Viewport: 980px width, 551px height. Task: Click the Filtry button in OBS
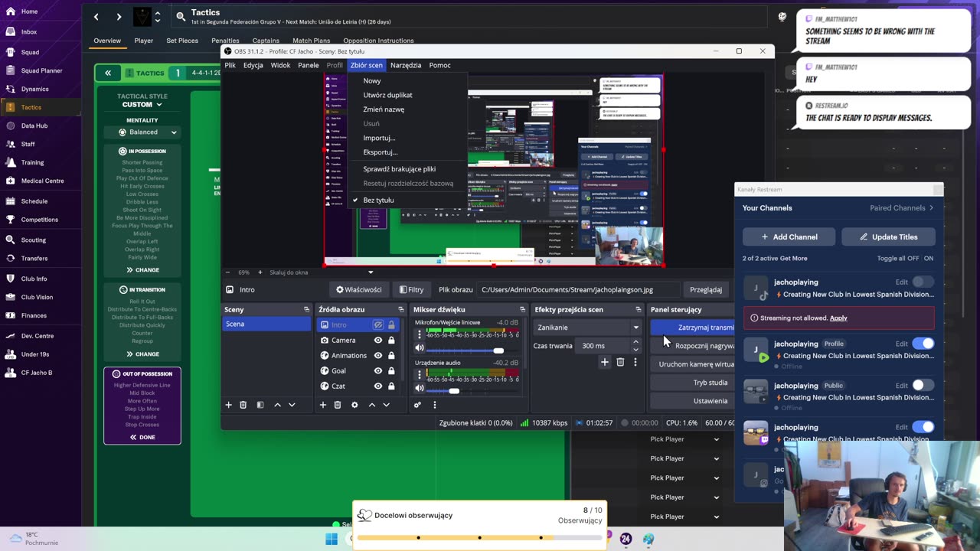(x=411, y=290)
